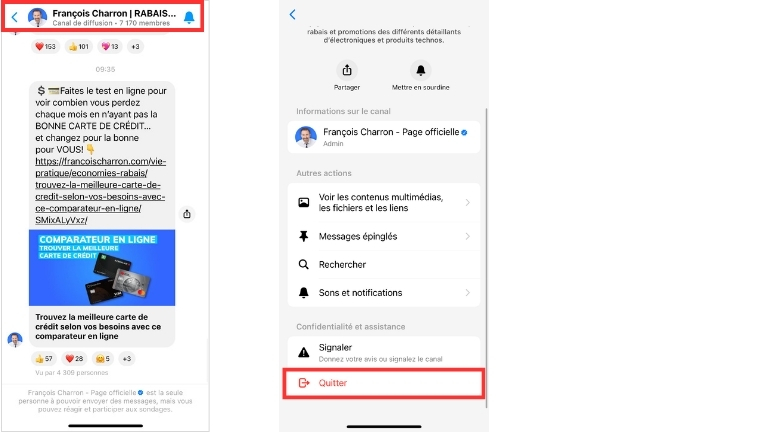Tap the back chevron on the channel info screen
This screenshot has width=768, height=432.
(x=292, y=14)
